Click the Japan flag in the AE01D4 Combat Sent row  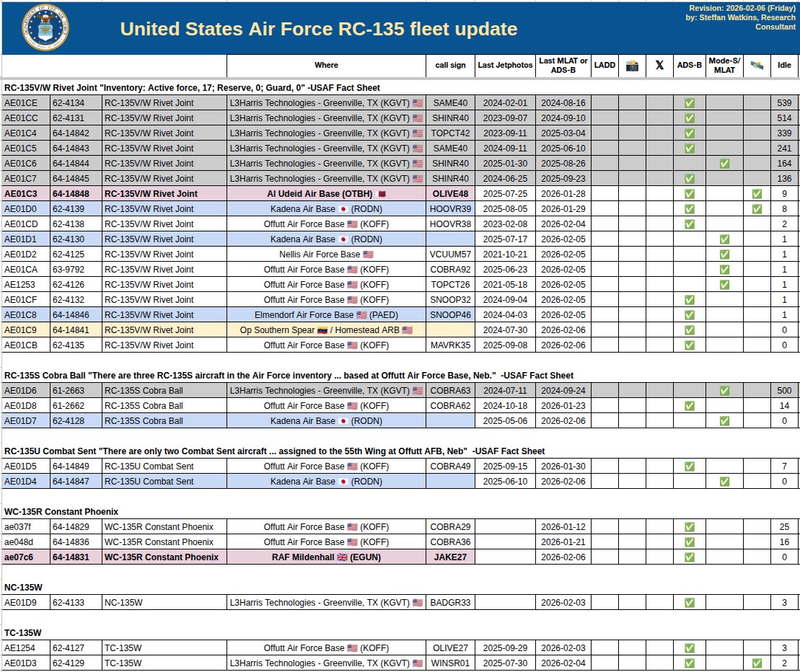pos(343,482)
